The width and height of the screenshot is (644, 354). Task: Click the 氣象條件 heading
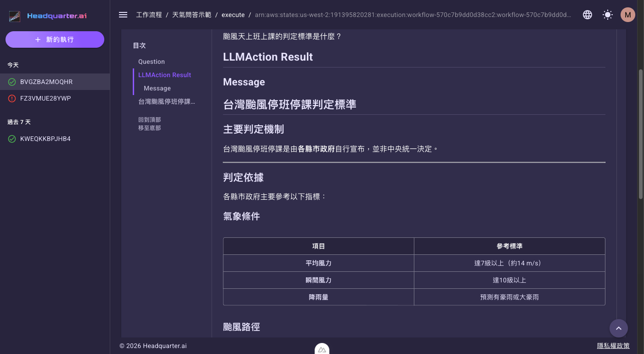click(242, 216)
